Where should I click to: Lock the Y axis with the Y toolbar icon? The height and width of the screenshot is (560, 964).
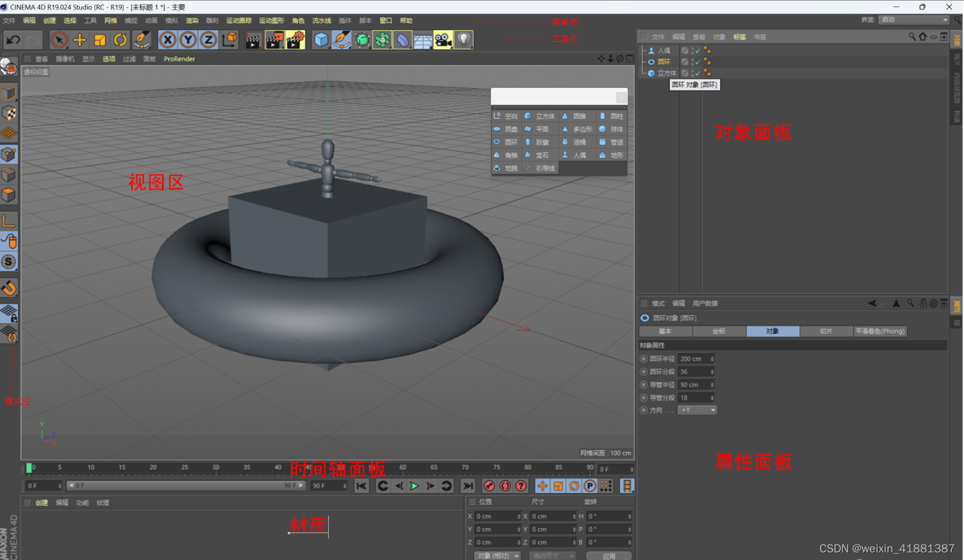pos(188,39)
